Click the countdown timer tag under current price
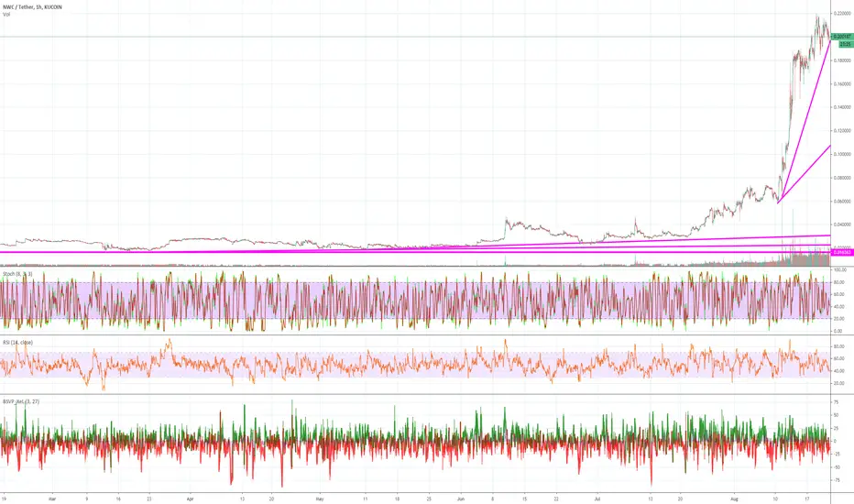Screen dimensions: 854x504 [x=845, y=44]
